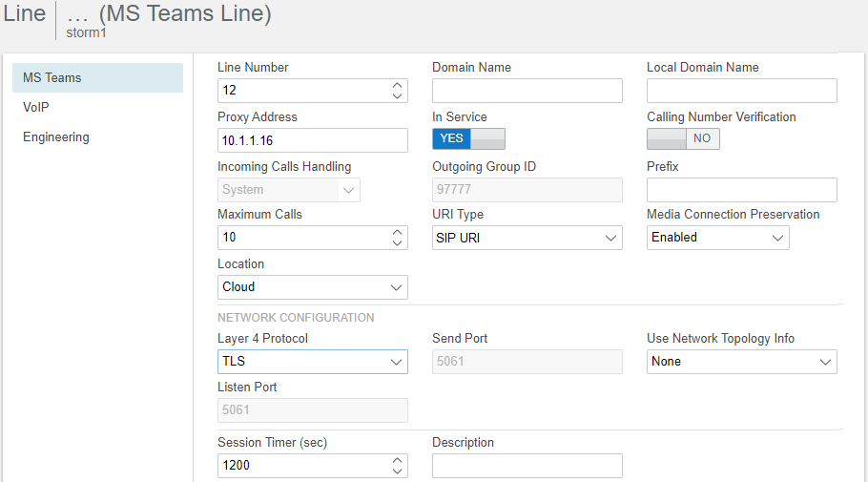Decrease Maximum Calls using down arrow
Screen dimensions: 868x482
pyautogui.click(x=397, y=242)
